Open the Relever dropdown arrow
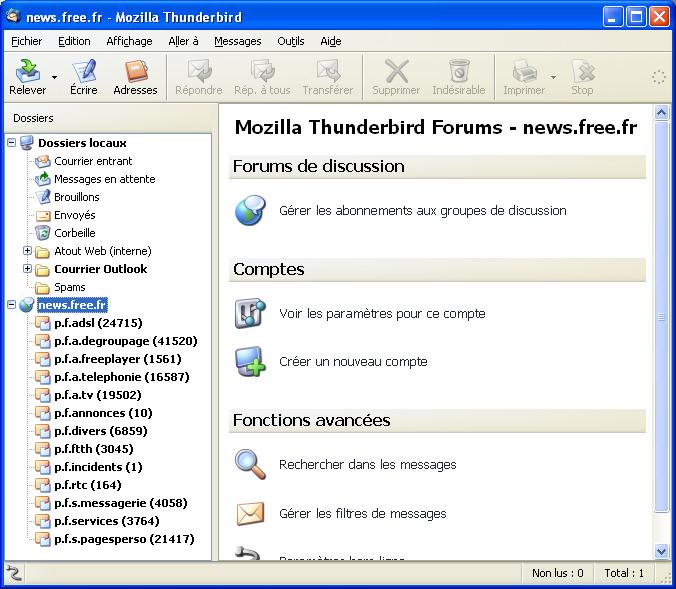The width and height of the screenshot is (676, 589). 54,78
